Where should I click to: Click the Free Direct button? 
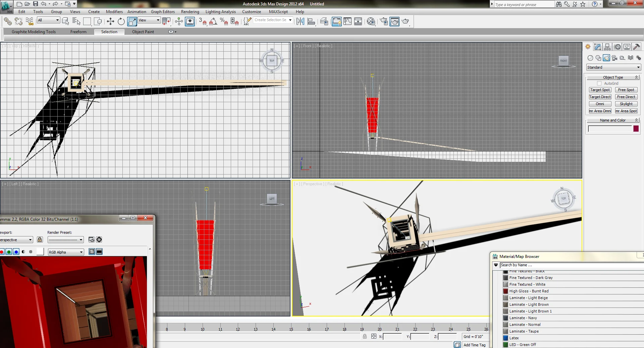pyautogui.click(x=626, y=97)
